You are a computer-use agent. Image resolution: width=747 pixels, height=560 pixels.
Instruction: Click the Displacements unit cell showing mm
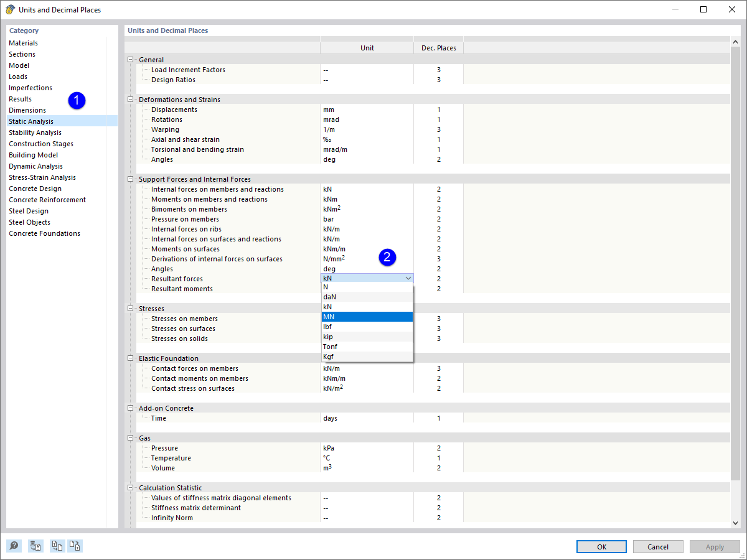point(367,109)
